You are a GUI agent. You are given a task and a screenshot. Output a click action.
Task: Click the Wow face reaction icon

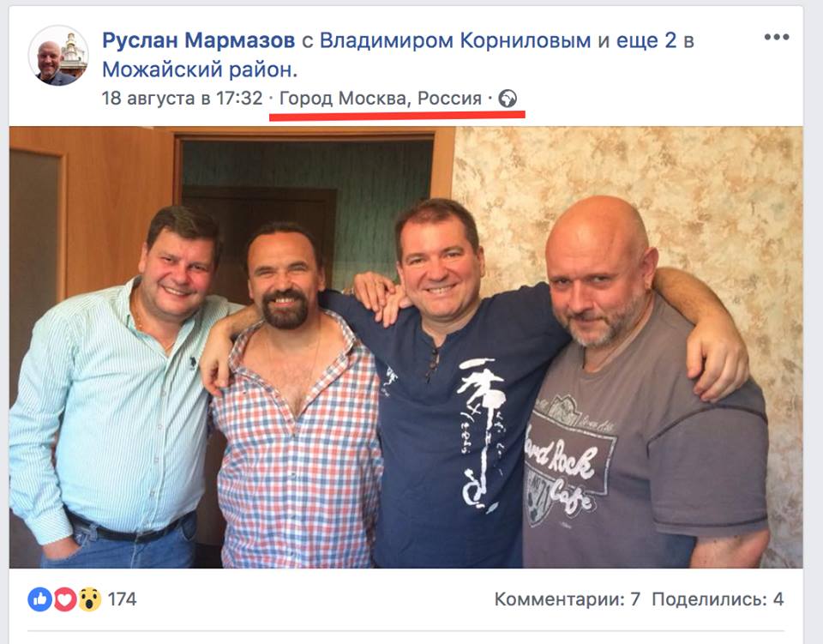[90, 599]
